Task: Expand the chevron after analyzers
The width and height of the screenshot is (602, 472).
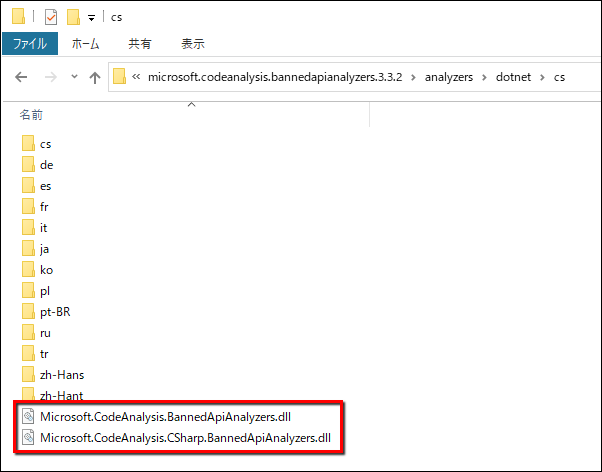Action: [485, 77]
